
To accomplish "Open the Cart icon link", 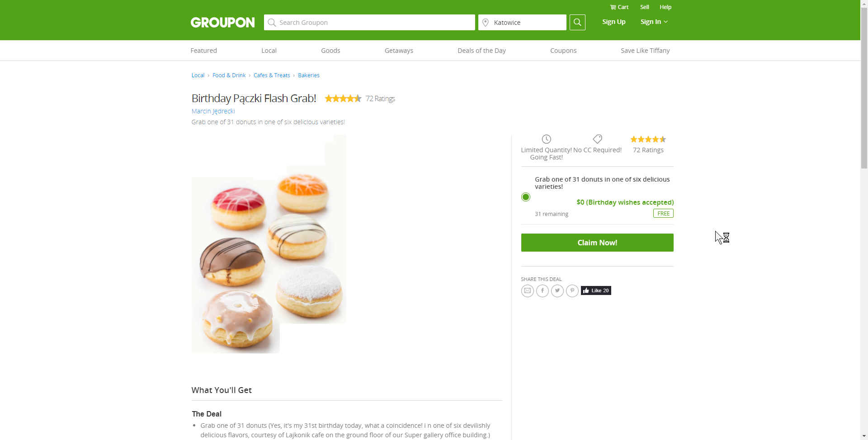I will (x=619, y=7).
